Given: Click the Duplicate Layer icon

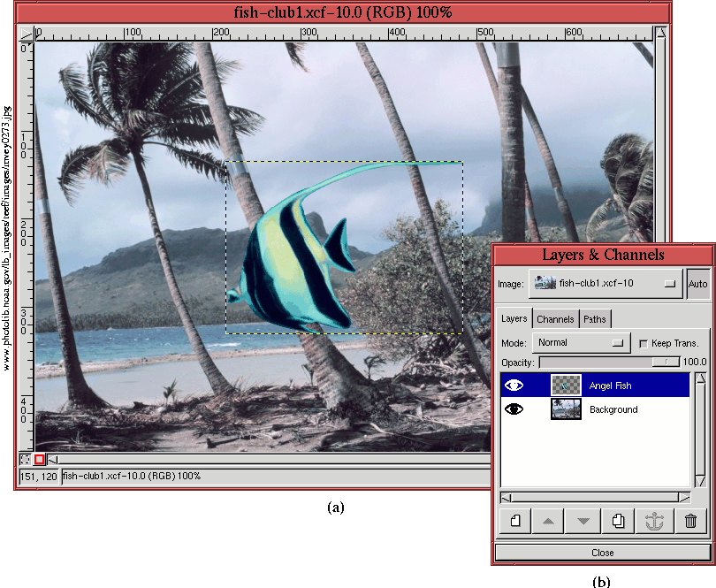Looking at the screenshot, I should [x=619, y=522].
